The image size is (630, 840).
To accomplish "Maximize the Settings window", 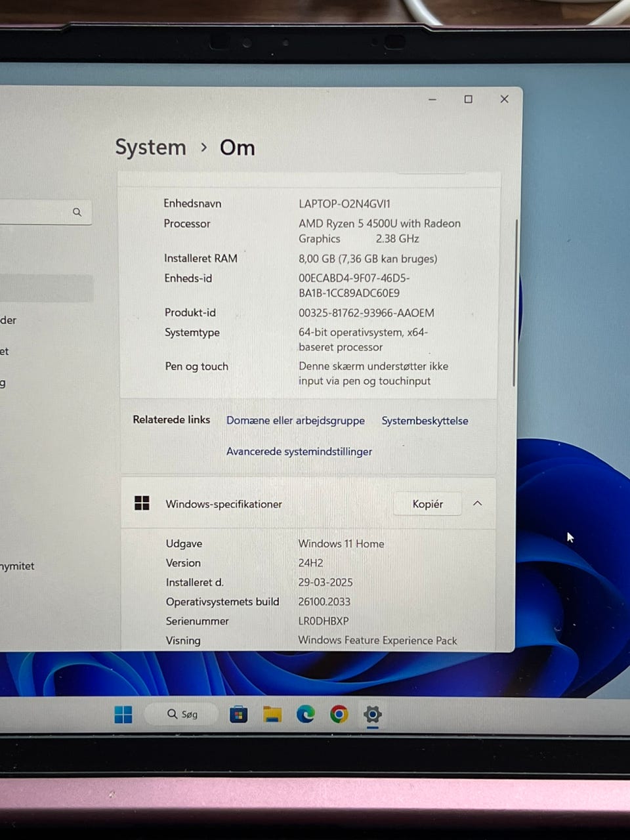I will [x=469, y=99].
